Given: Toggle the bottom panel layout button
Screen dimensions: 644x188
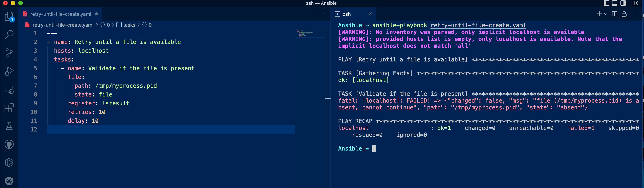Looking at the screenshot, I should [615, 3].
